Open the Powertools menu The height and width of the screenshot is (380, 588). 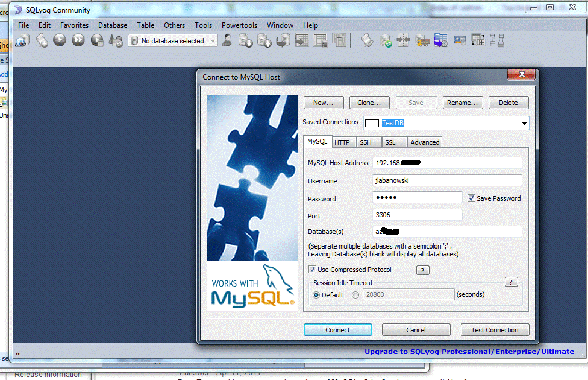coord(239,25)
